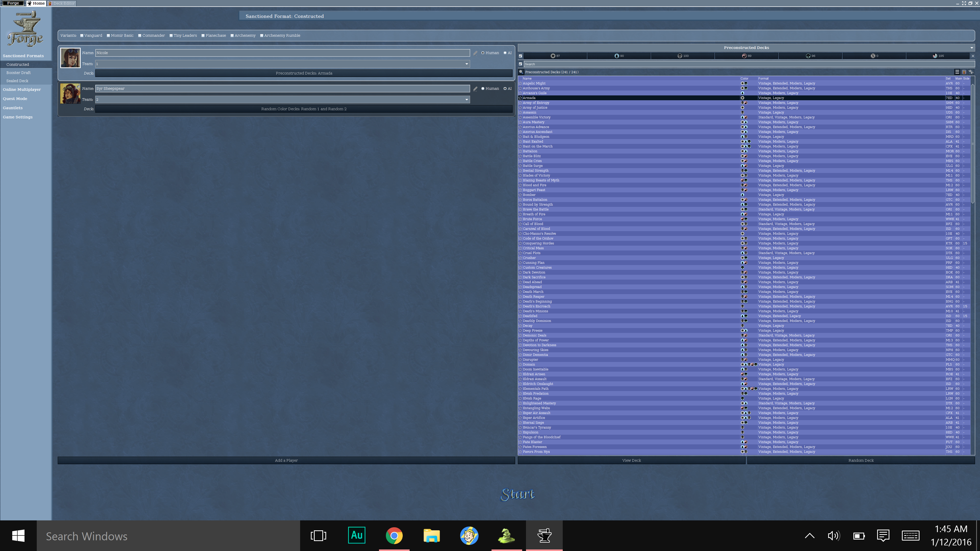Edit Nicole's name with pencil icon

(x=475, y=53)
